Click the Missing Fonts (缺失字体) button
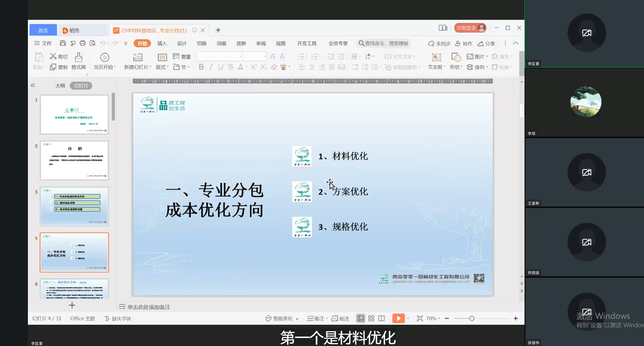644x346 pixels. coord(118,318)
